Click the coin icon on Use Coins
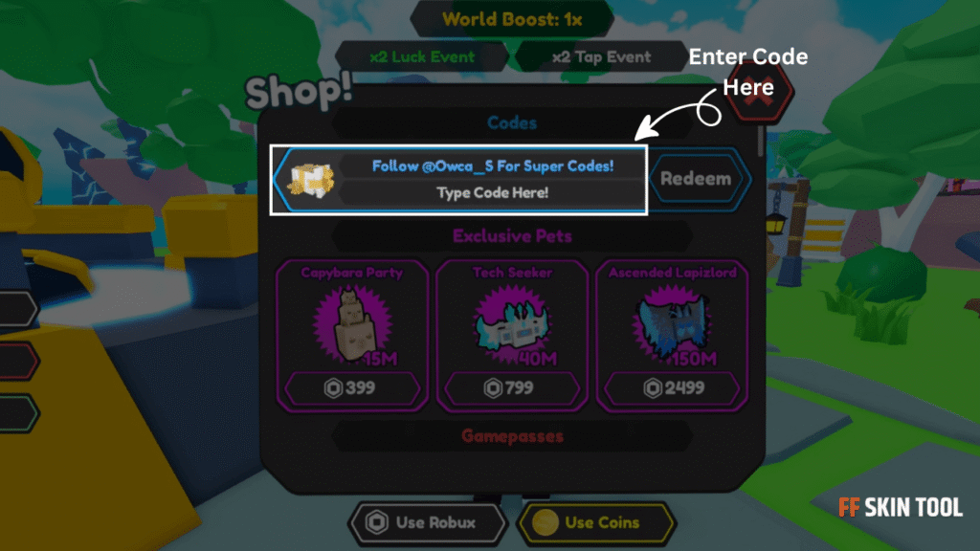This screenshot has width=980, height=551. pos(545,522)
